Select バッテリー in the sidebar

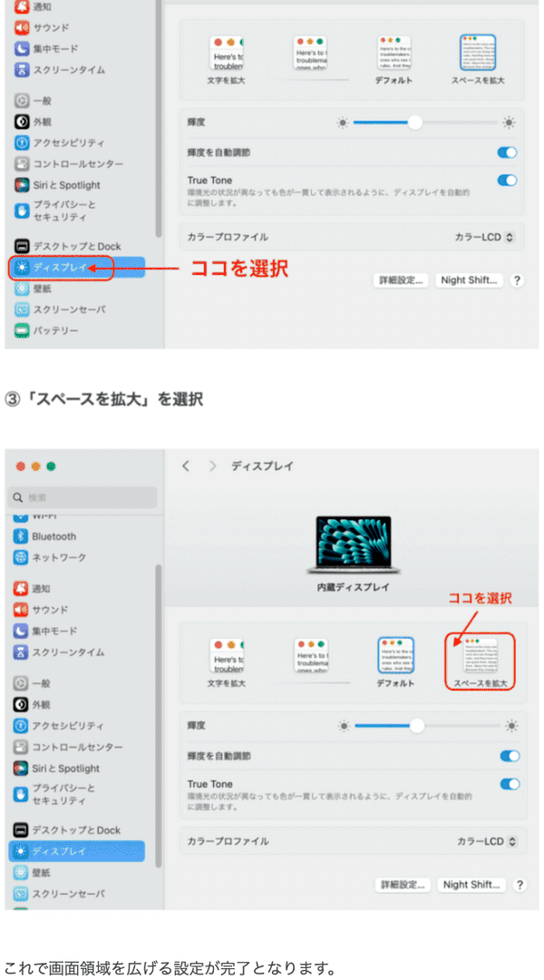pyautogui.click(x=55, y=330)
